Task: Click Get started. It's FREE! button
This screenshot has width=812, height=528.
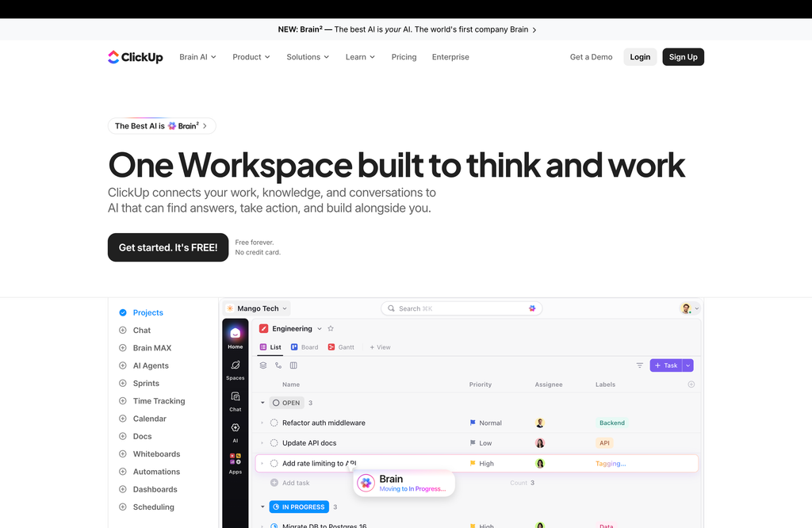Action: tap(168, 247)
